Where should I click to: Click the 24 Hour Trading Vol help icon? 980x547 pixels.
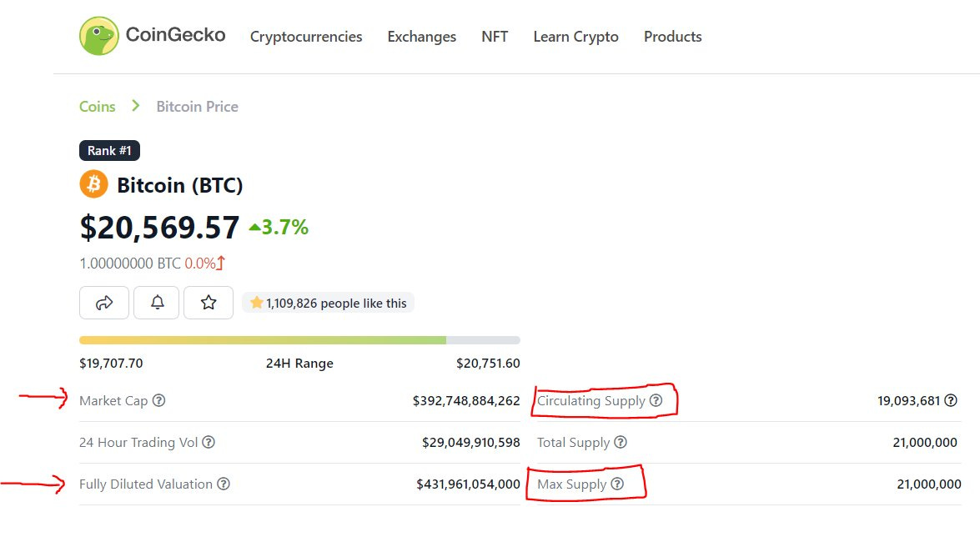(209, 442)
